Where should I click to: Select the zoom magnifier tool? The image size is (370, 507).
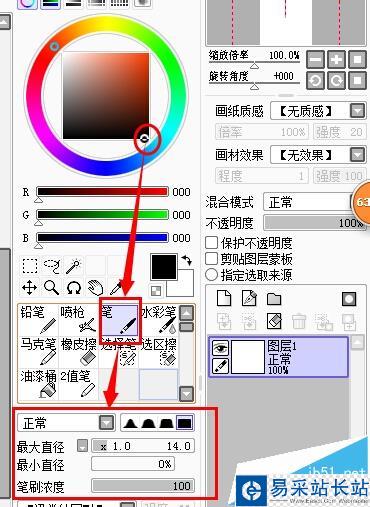click(52, 287)
